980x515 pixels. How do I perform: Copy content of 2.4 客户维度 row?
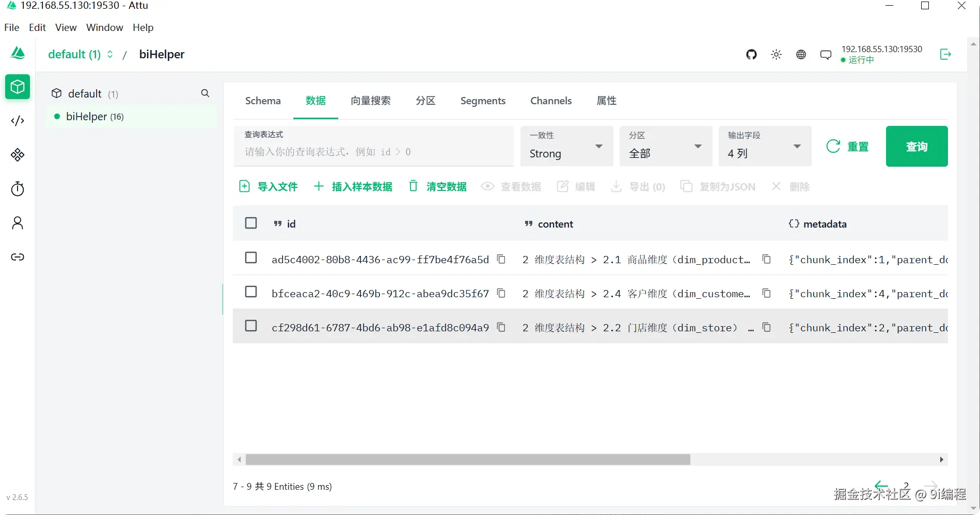click(x=767, y=293)
